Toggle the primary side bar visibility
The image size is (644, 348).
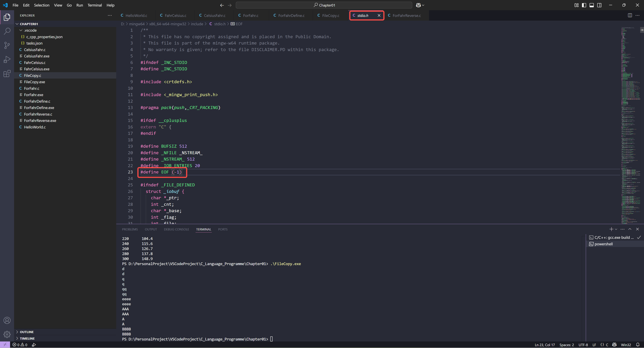pos(584,5)
